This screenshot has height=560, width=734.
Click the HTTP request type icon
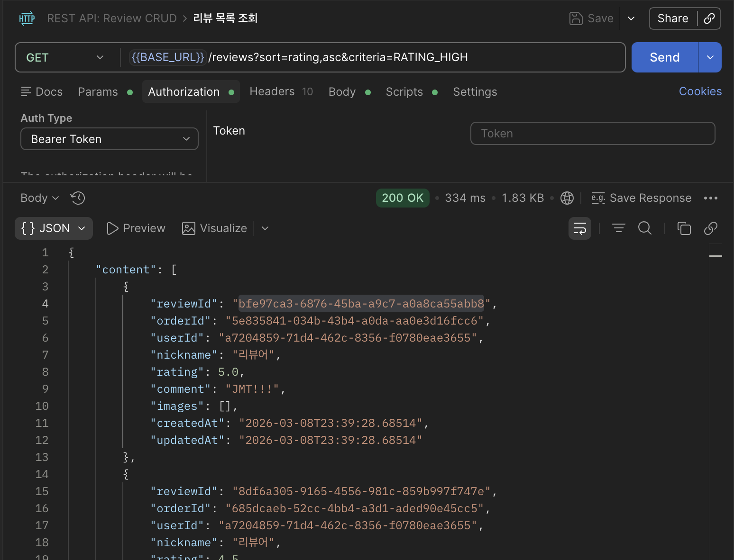[x=27, y=18]
